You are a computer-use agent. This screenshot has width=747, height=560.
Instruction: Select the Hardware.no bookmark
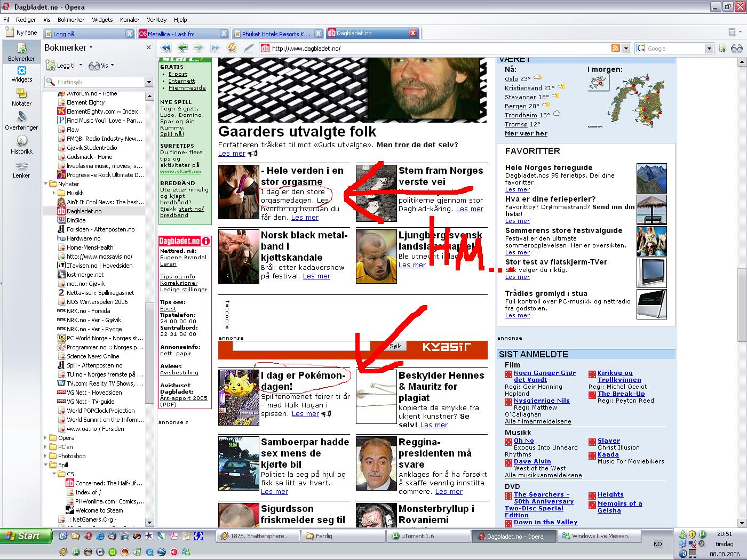click(83, 238)
